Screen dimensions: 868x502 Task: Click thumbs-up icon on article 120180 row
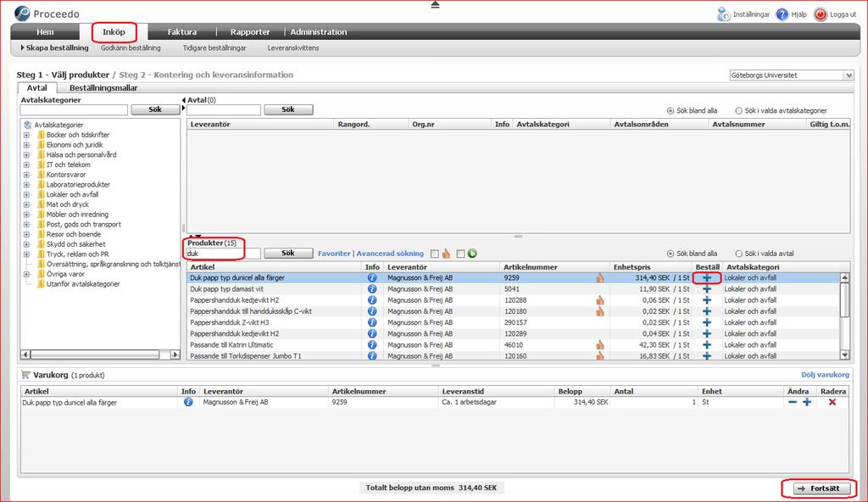pyautogui.click(x=600, y=311)
